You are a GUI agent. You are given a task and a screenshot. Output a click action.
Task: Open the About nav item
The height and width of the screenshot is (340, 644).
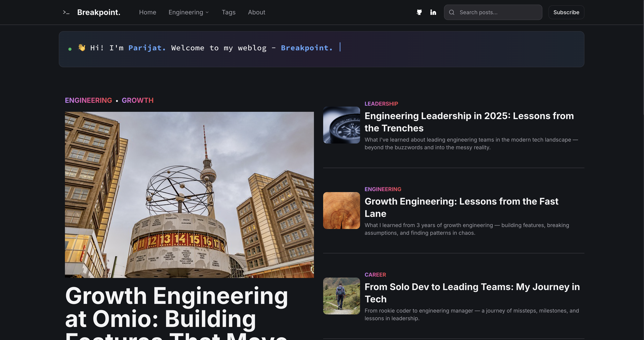[256, 12]
